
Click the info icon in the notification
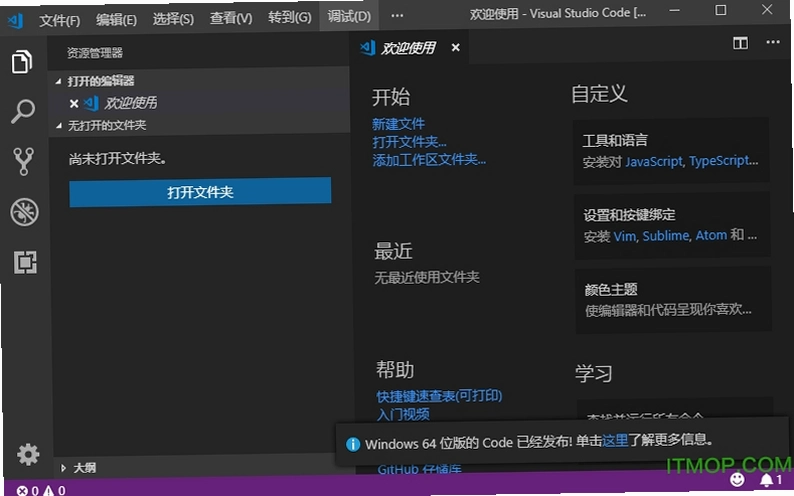(x=352, y=444)
